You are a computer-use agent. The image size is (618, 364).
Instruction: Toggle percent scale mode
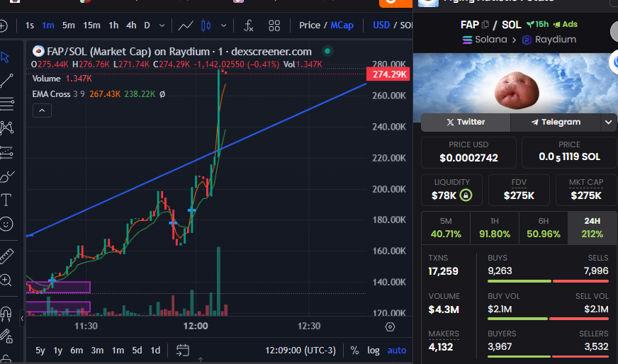[355, 351]
